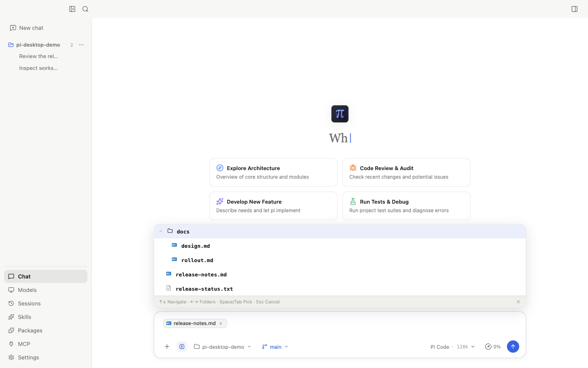
Task: Pick release-notes.md in the file picker list
Action: pyautogui.click(x=340, y=274)
